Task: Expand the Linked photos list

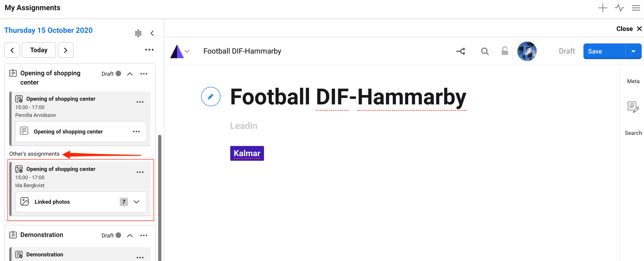Action: pos(136,202)
